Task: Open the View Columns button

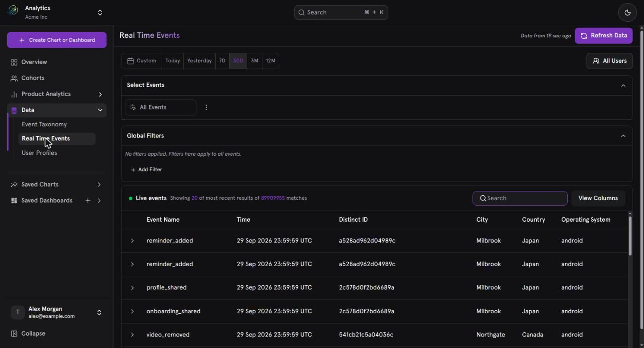Action: [598, 198]
